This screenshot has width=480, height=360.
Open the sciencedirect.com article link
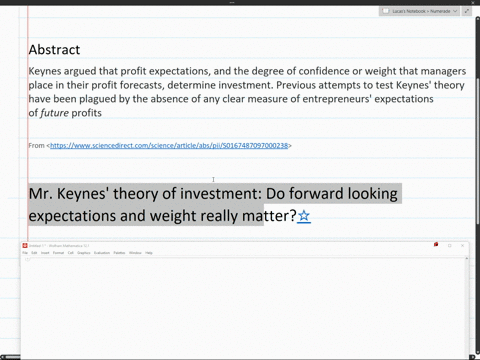pos(169,145)
